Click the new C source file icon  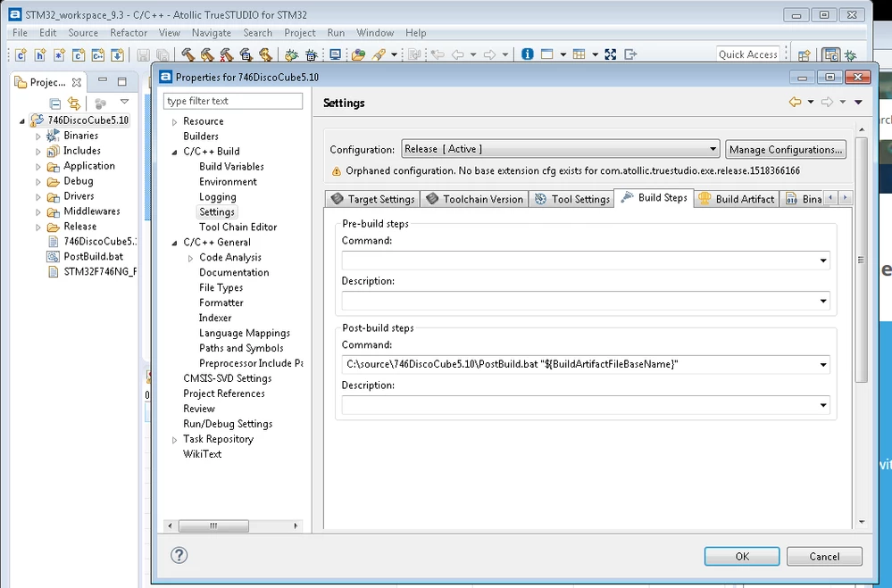point(21,54)
